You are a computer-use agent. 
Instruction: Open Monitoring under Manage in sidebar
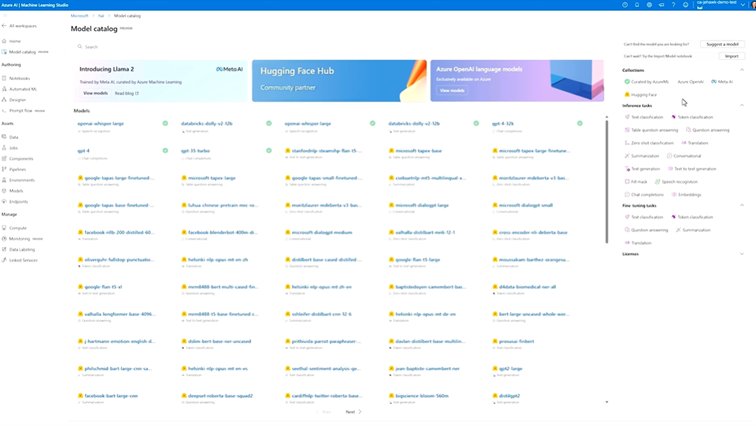[x=22, y=239]
